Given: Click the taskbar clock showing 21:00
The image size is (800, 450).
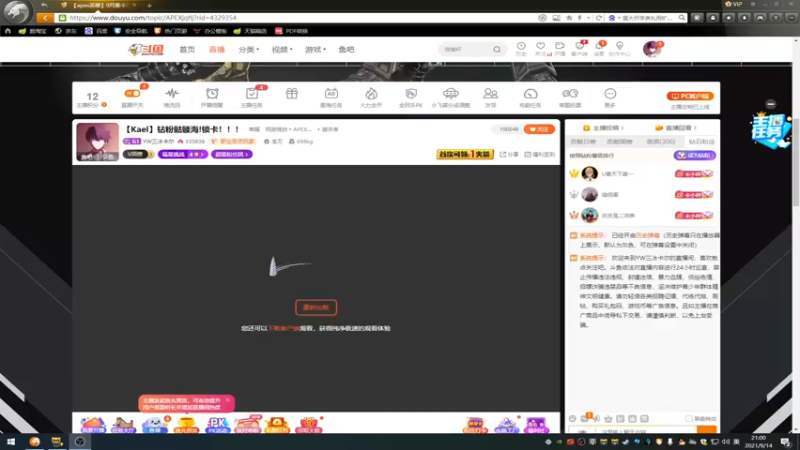Looking at the screenshot, I should (x=758, y=442).
